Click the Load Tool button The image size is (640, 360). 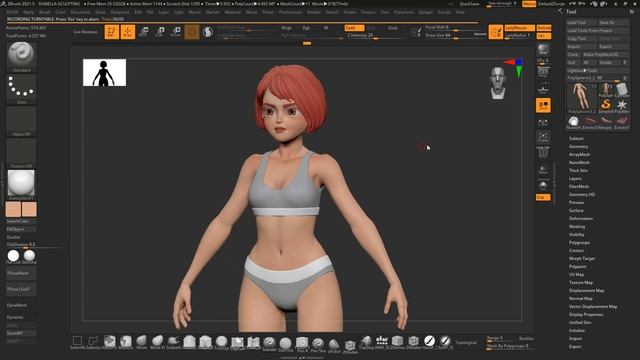(581, 22)
